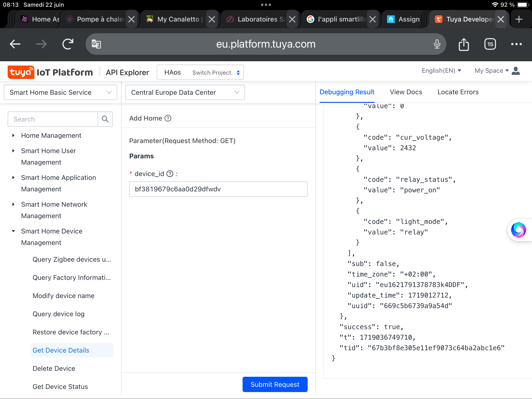Click the help icon next to device_id
The image size is (532, 399).
point(170,174)
